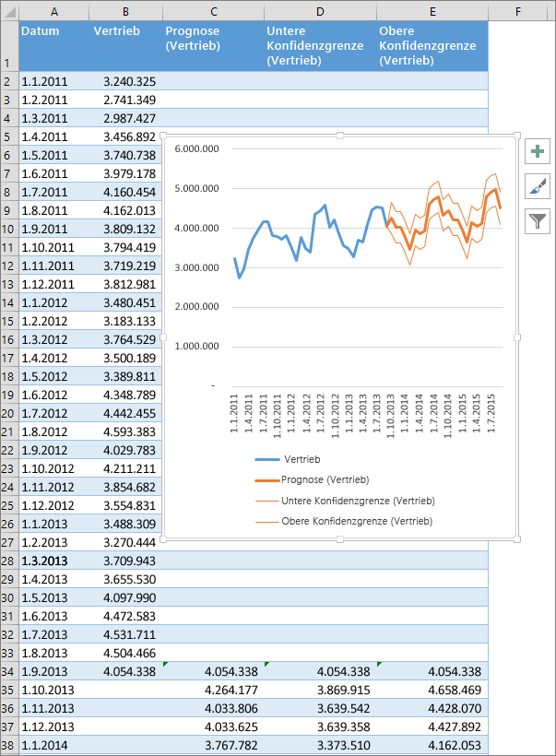The image size is (556, 756).
Task: Click the chart's bottom-right corner handle
Action: (517, 539)
